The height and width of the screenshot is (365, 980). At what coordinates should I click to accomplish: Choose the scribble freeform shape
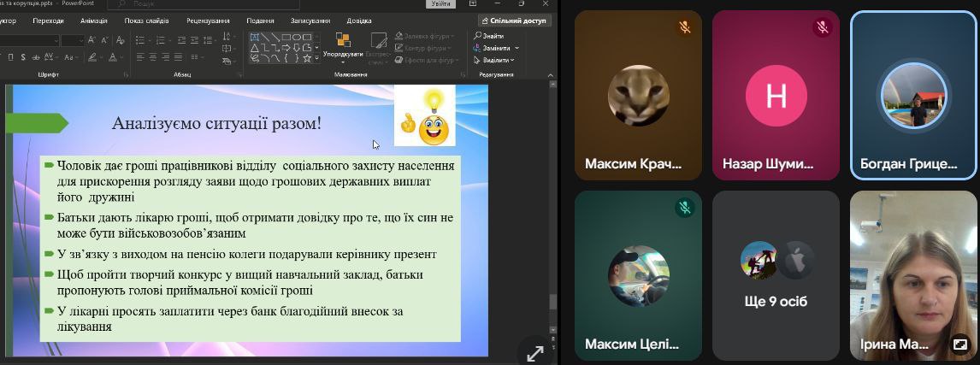coord(254,58)
